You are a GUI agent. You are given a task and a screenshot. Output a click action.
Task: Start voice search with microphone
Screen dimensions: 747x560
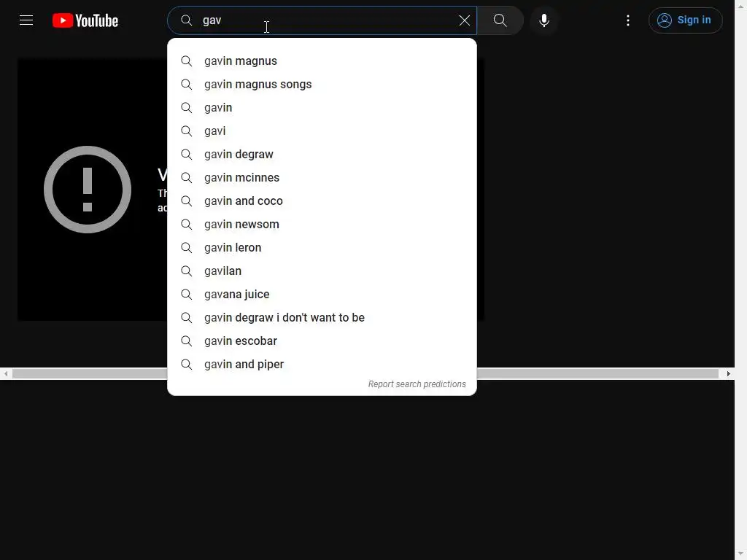click(544, 20)
